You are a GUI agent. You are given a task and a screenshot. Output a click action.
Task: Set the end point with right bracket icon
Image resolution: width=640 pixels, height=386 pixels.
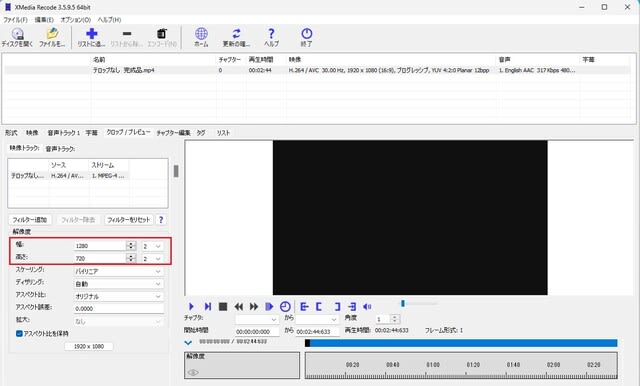click(337, 306)
